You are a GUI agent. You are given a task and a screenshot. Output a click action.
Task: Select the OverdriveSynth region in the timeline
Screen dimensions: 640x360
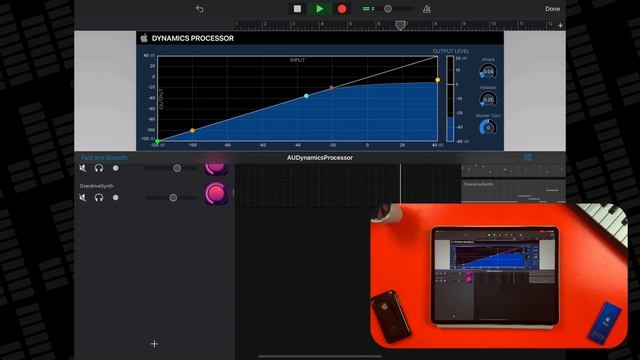coord(513,191)
